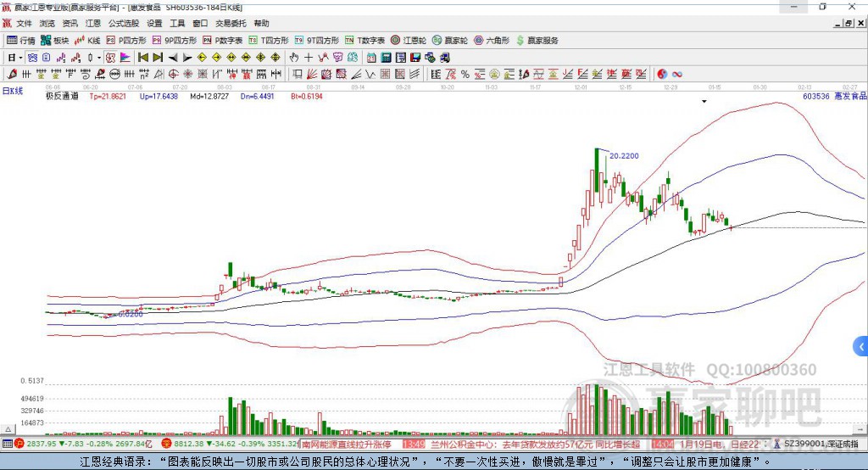Click the Shanghai index 2837.95 status entry
Image resolution: width=868 pixels, height=470 pixels.
click(x=83, y=444)
